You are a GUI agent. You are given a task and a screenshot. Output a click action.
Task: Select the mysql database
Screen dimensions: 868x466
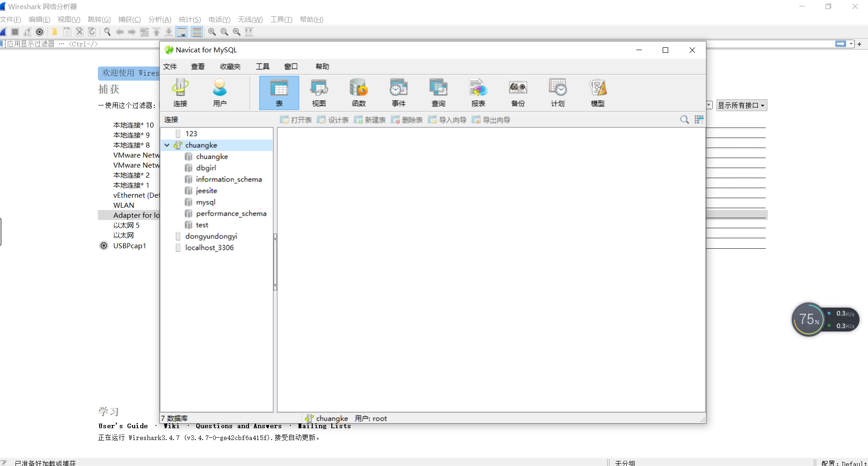206,202
